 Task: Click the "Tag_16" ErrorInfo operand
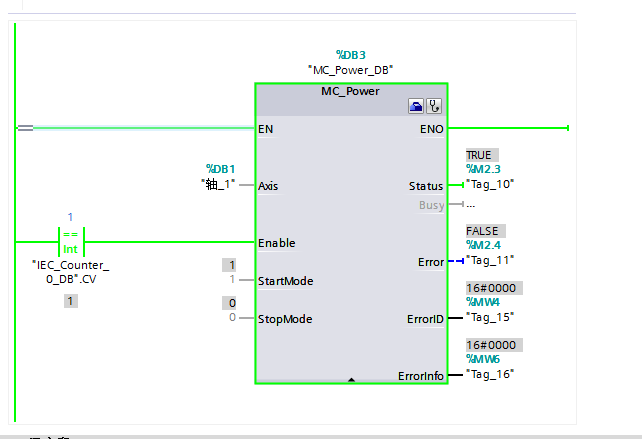click(x=490, y=373)
